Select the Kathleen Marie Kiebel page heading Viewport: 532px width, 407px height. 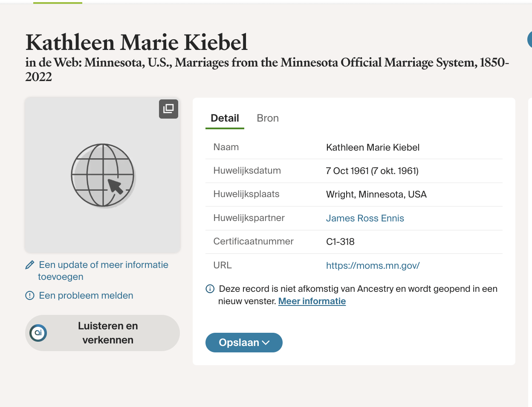[x=136, y=42]
